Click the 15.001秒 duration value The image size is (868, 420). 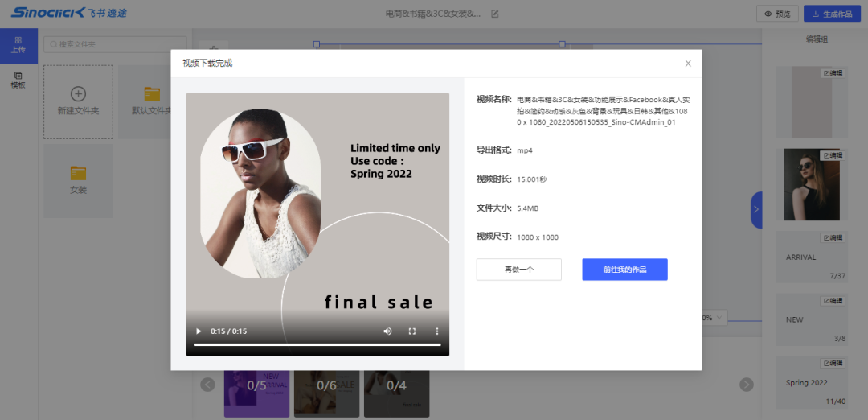pos(532,179)
